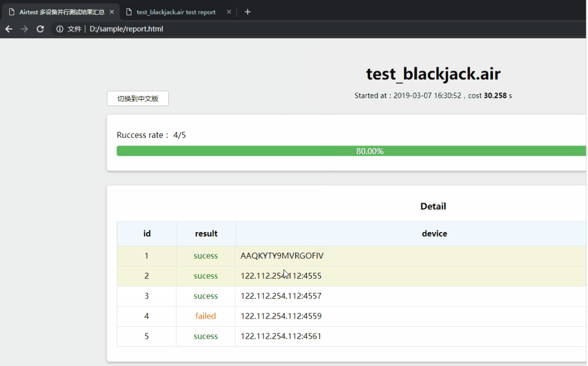The height and width of the screenshot is (366, 588).
Task: Click device 122.112.254.112:4559 cell
Action: tap(281, 316)
